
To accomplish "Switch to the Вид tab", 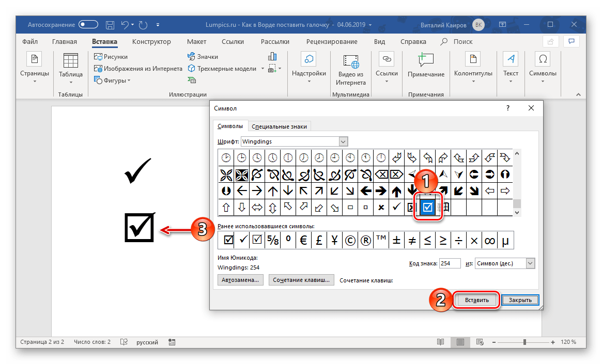I will [379, 41].
